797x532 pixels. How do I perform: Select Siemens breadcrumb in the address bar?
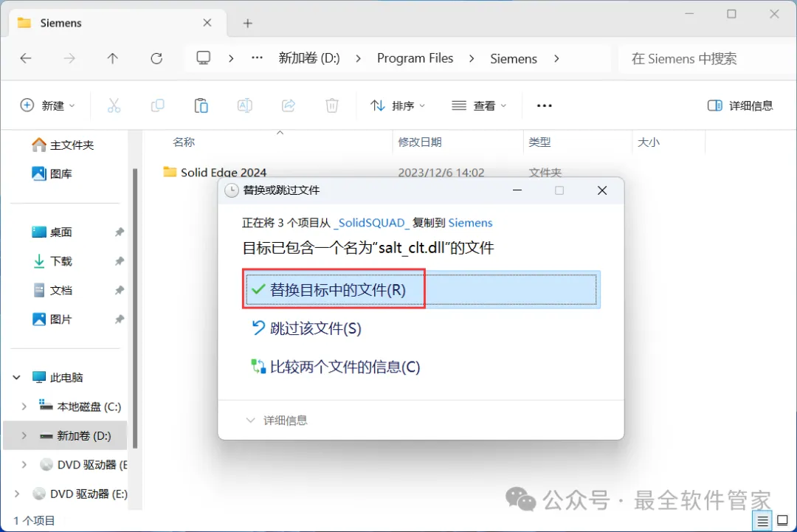[514, 58]
